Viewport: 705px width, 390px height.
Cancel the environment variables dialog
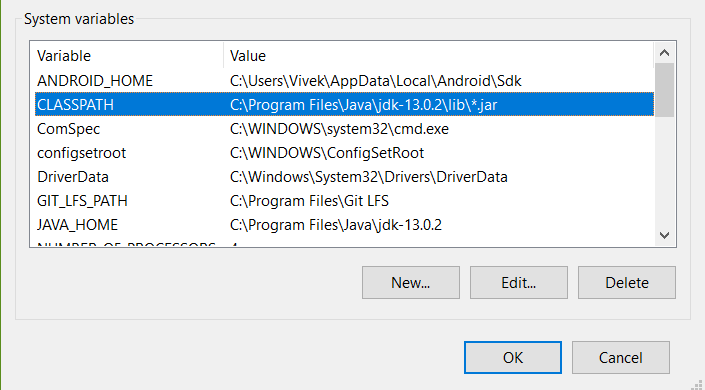620,358
